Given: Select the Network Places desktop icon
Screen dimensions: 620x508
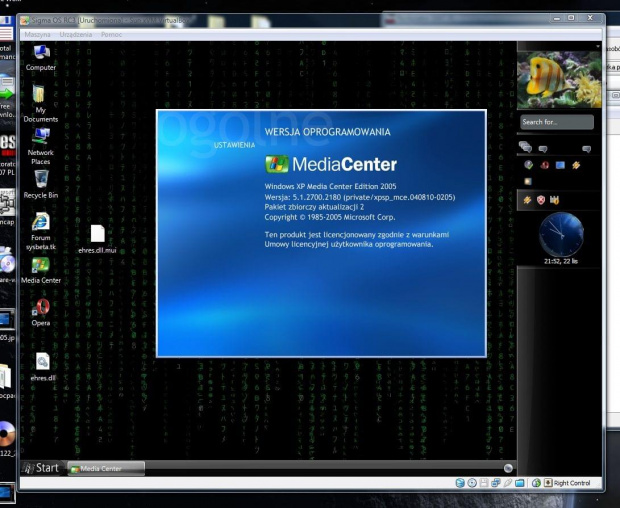Looking at the screenshot, I should tap(40, 146).
